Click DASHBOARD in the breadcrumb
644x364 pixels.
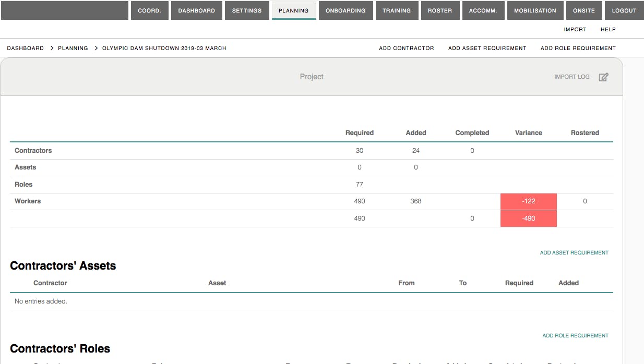click(x=25, y=48)
